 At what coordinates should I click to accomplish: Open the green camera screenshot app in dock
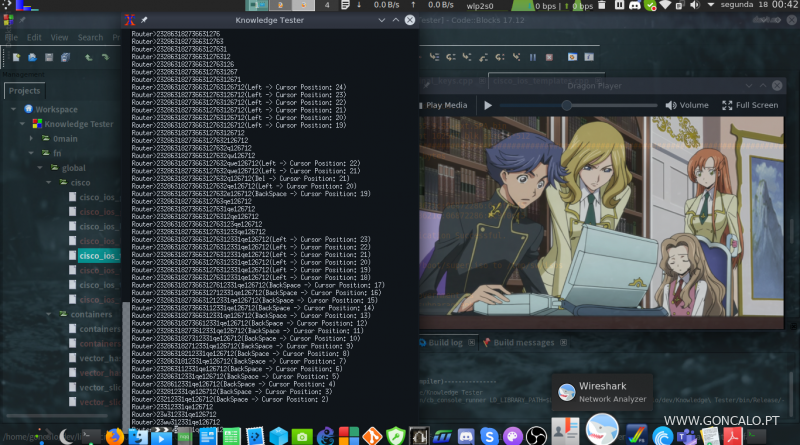302,437
